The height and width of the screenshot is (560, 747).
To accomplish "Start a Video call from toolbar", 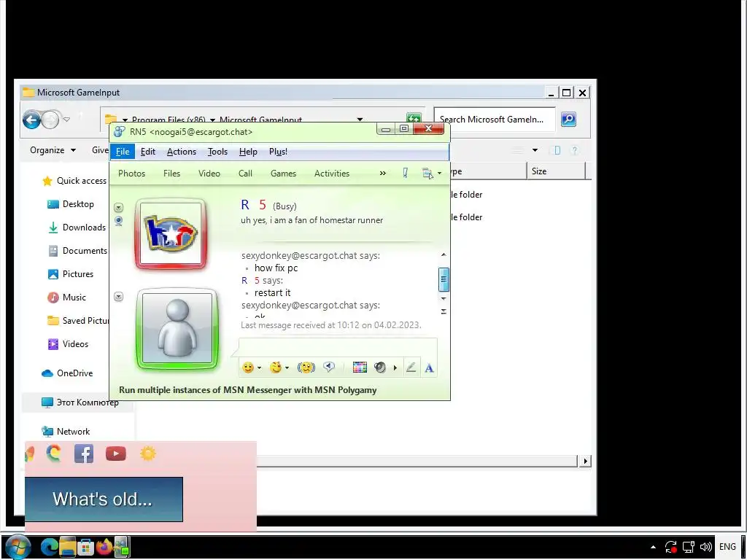I will [209, 174].
